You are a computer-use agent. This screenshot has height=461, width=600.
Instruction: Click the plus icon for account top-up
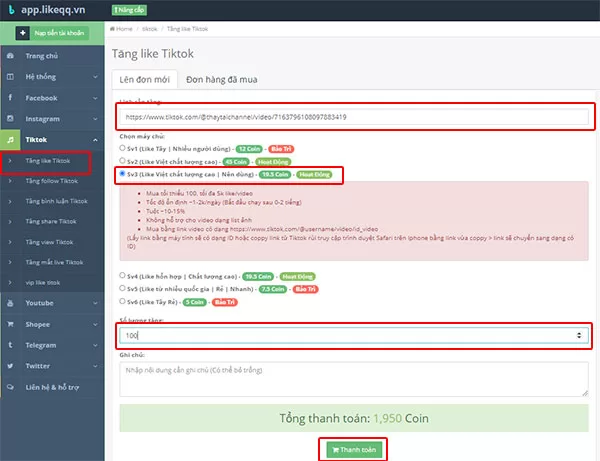[23, 33]
